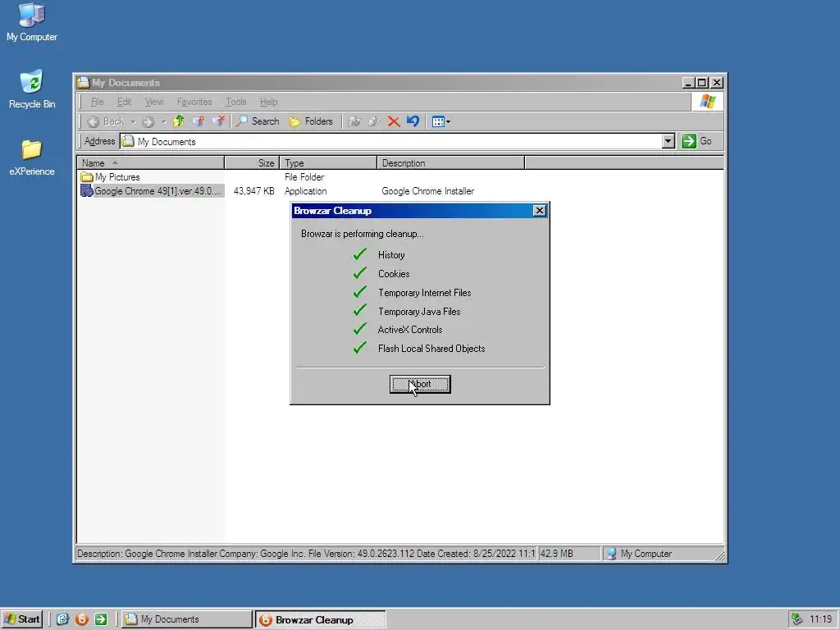Close the Browzar Cleanup dialog

coord(540,211)
